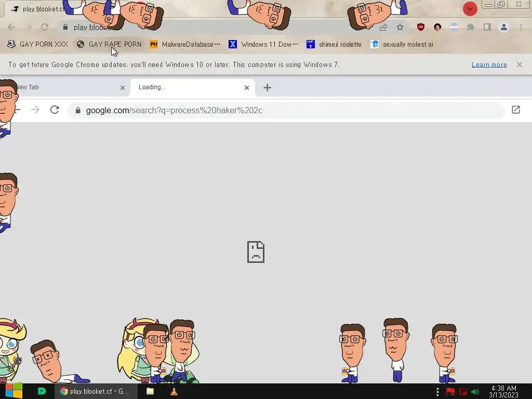Click the inner page forward arrow
This screenshot has height=399, width=532.
point(35,110)
